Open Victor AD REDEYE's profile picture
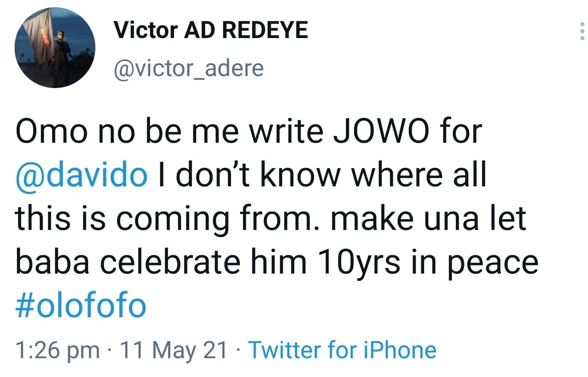The image size is (588, 377). tap(55, 47)
